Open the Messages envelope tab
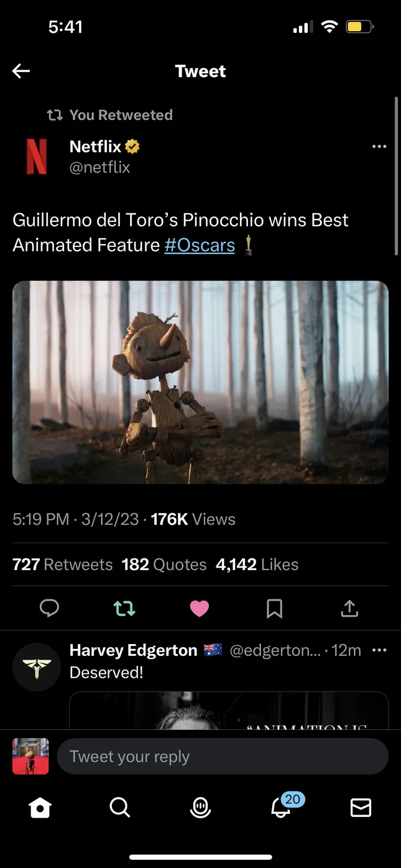Screen dimensions: 401x868 [x=361, y=807]
